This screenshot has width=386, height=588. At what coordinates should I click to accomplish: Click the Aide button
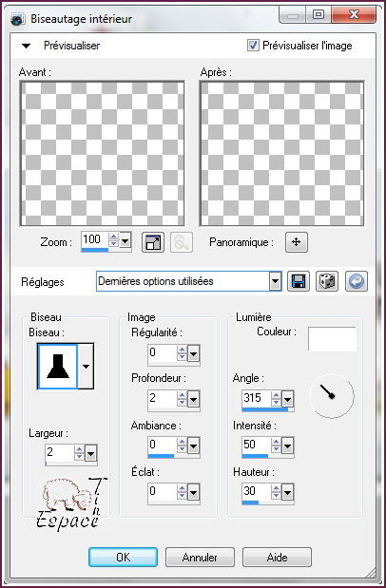tap(277, 558)
